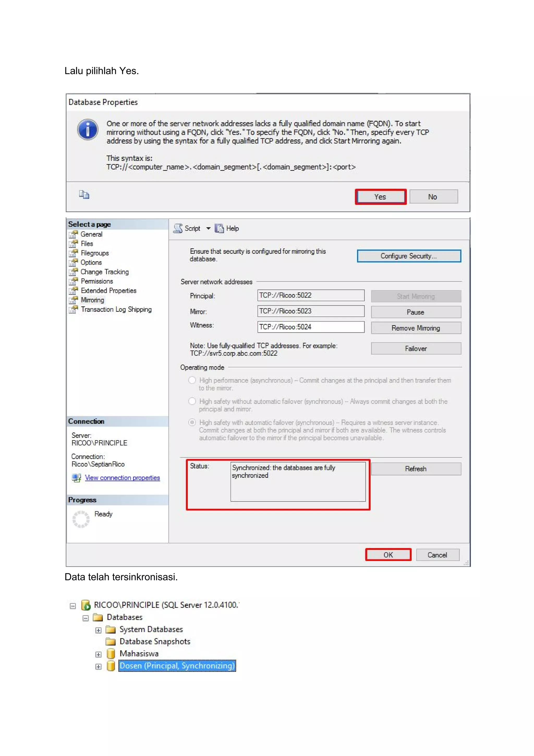Select High performance asynchronous radio option

click(x=192, y=380)
